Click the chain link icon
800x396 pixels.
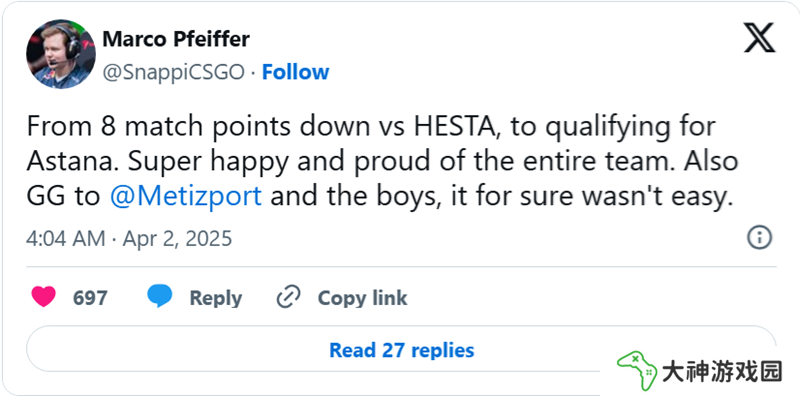[x=288, y=297]
